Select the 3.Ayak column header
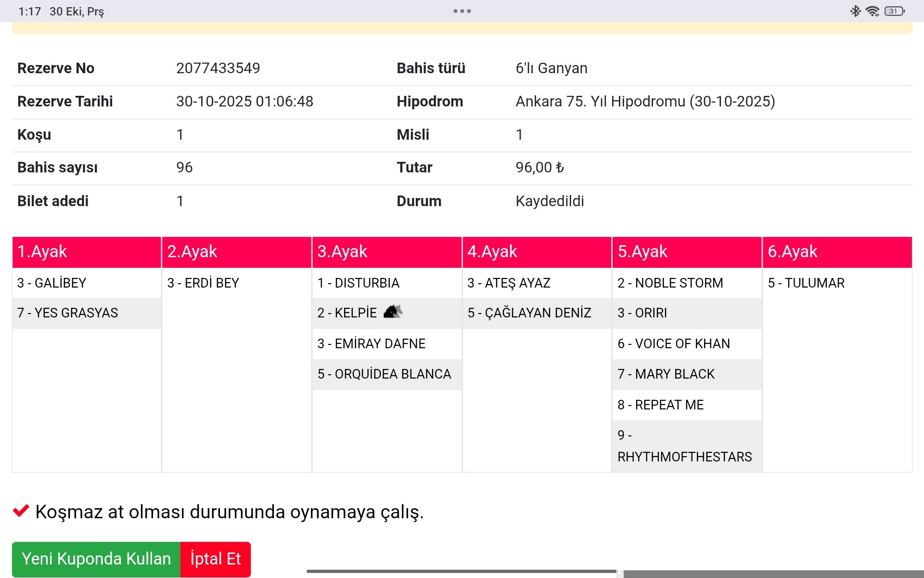This screenshot has width=924, height=578. 387,252
